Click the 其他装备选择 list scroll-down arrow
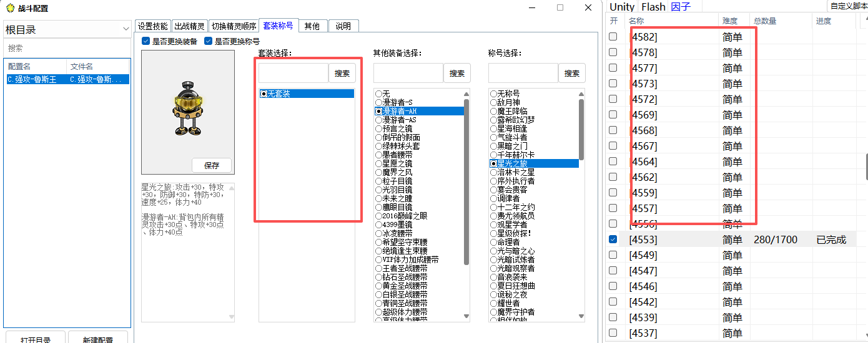 [x=466, y=317]
